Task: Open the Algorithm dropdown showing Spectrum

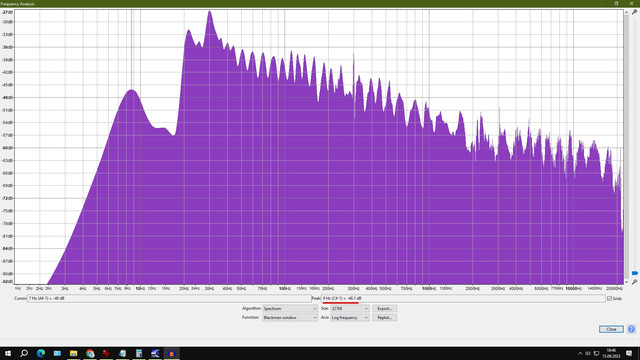Action: coord(290,309)
